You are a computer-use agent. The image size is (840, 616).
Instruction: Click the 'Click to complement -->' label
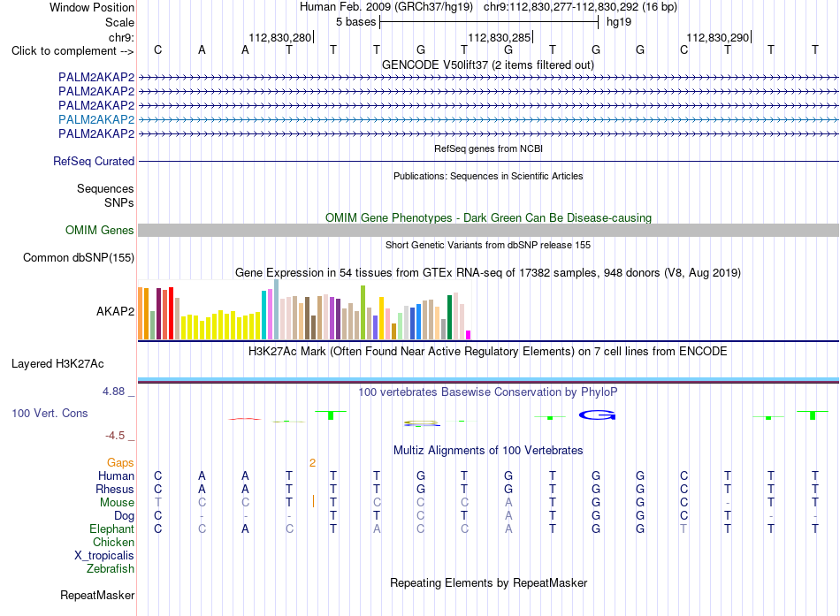click(73, 51)
